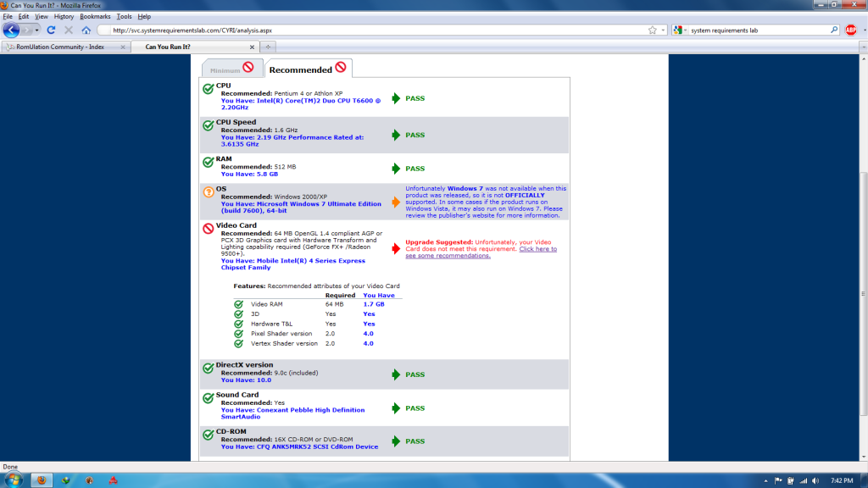Click the Firefox taskbar icon
868x488 pixels.
[x=42, y=480]
